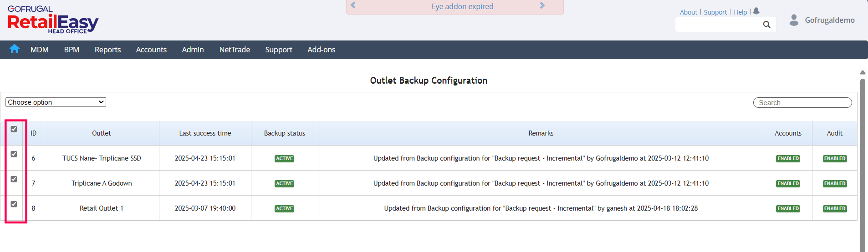Focus the table Search field
Viewport: 868px width, 252px height.
click(x=802, y=103)
